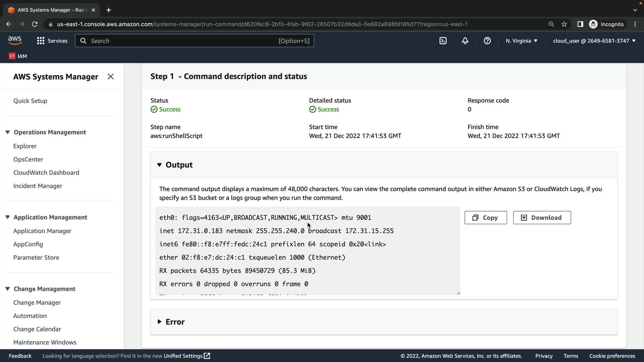644x362 pixels.
Task: Click the notifications bell icon
Action: click(x=465, y=41)
